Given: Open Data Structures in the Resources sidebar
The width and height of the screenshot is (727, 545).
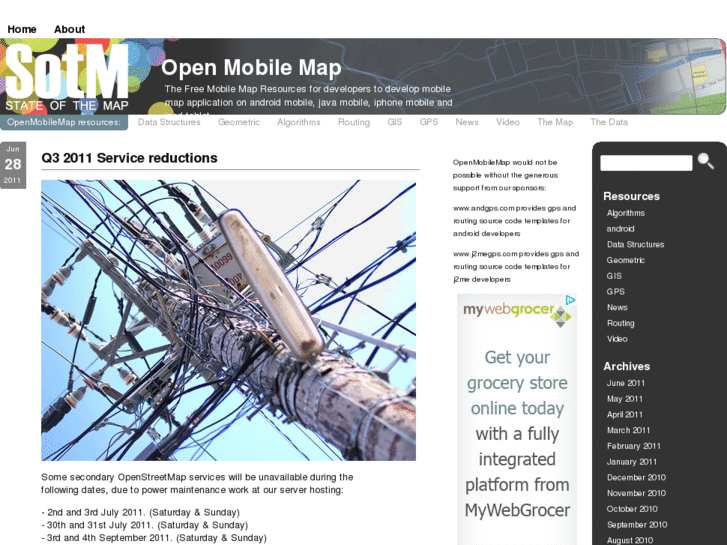Looking at the screenshot, I should click(x=635, y=244).
